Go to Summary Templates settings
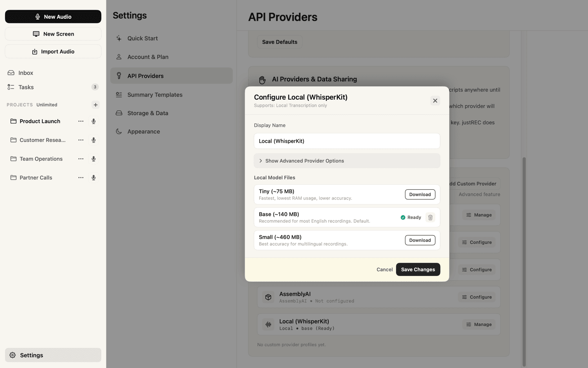The height and width of the screenshot is (368, 588). coord(171,94)
